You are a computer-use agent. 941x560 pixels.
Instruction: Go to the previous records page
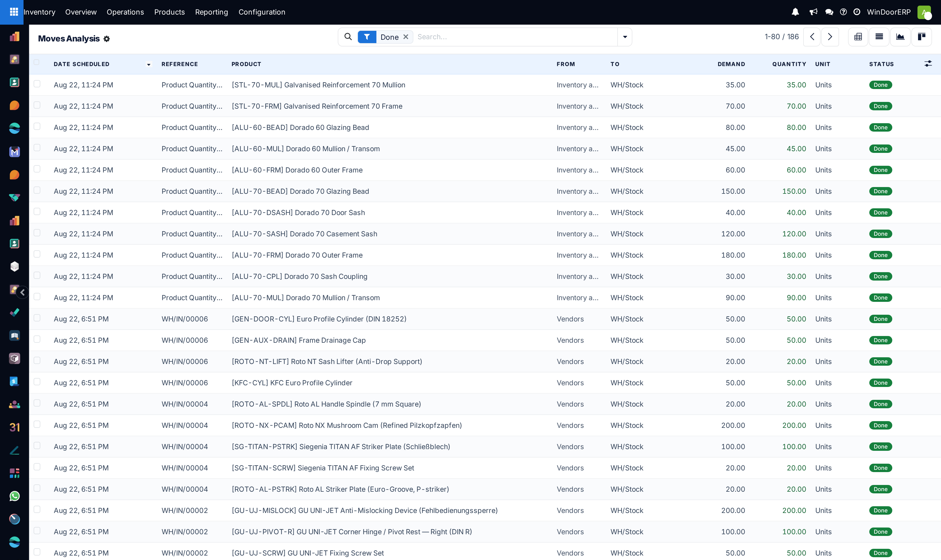[812, 37]
